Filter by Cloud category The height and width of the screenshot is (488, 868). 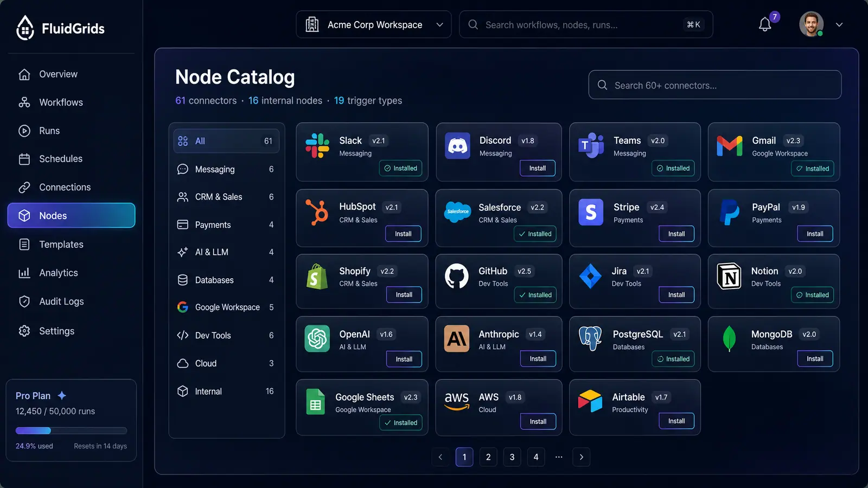226,363
